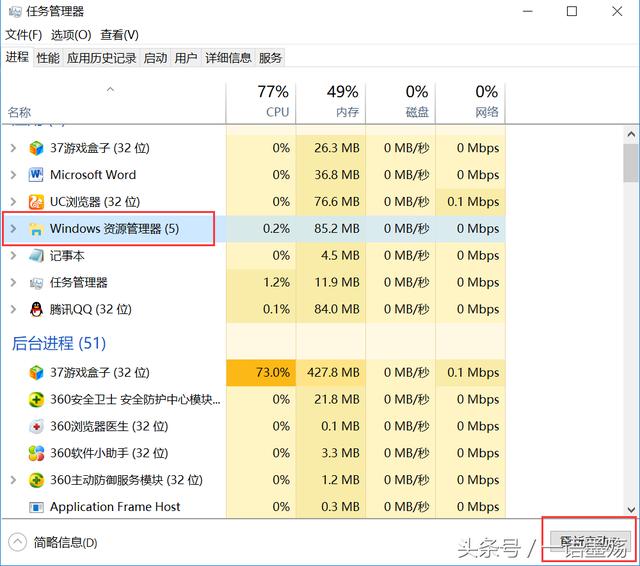Select the 36.8 MB memory cell
The width and height of the screenshot is (640, 566).
331,175
